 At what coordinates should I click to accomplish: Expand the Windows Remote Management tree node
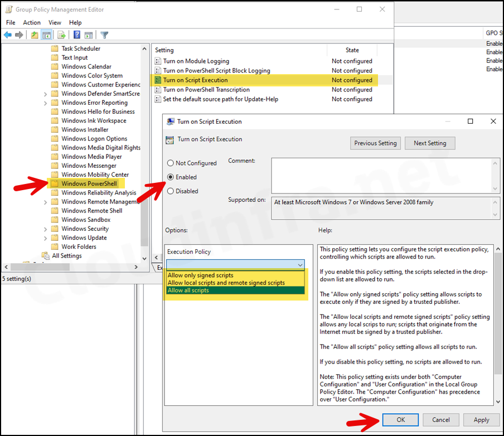tap(45, 202)
